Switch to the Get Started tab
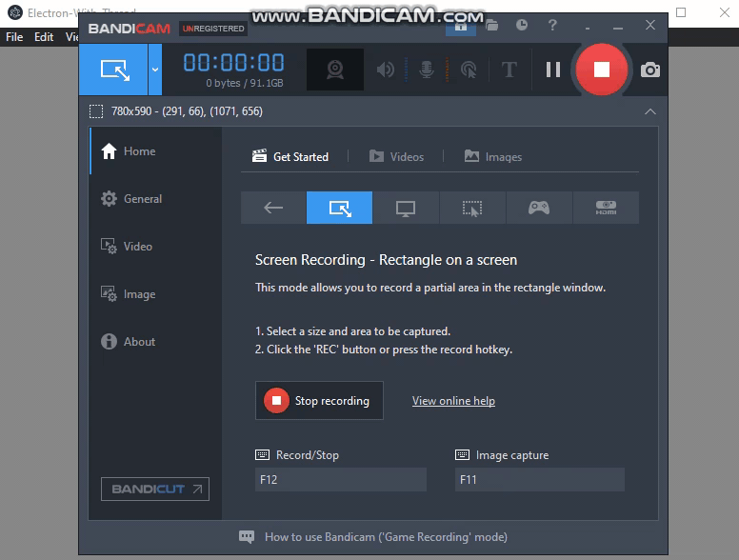The height and width of the screenshot is (560, 739). coord(290,156)
